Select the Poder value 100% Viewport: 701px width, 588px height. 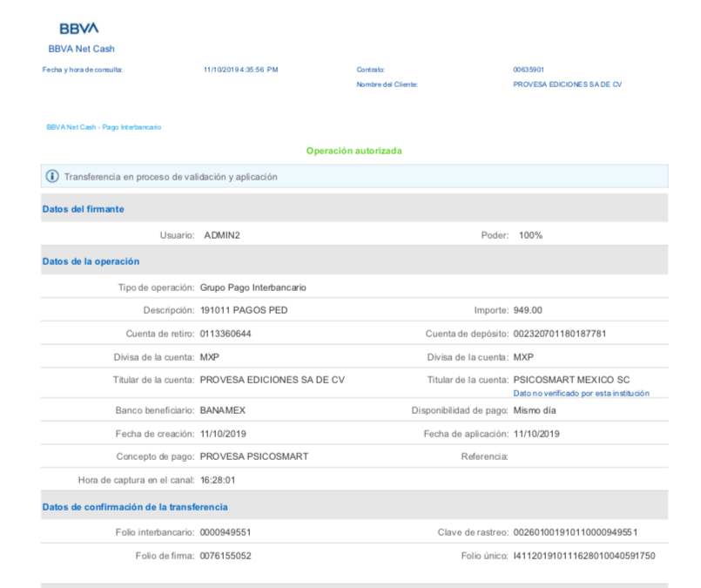pos(530,235)
